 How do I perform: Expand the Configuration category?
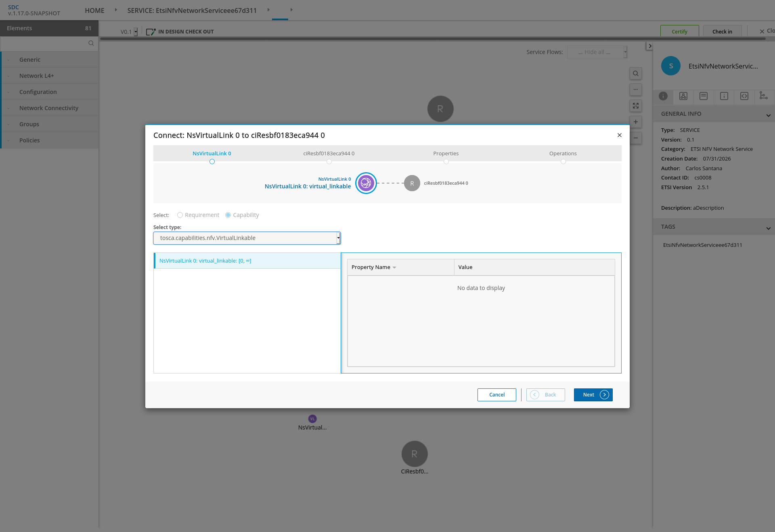click(x=49, y=92)
